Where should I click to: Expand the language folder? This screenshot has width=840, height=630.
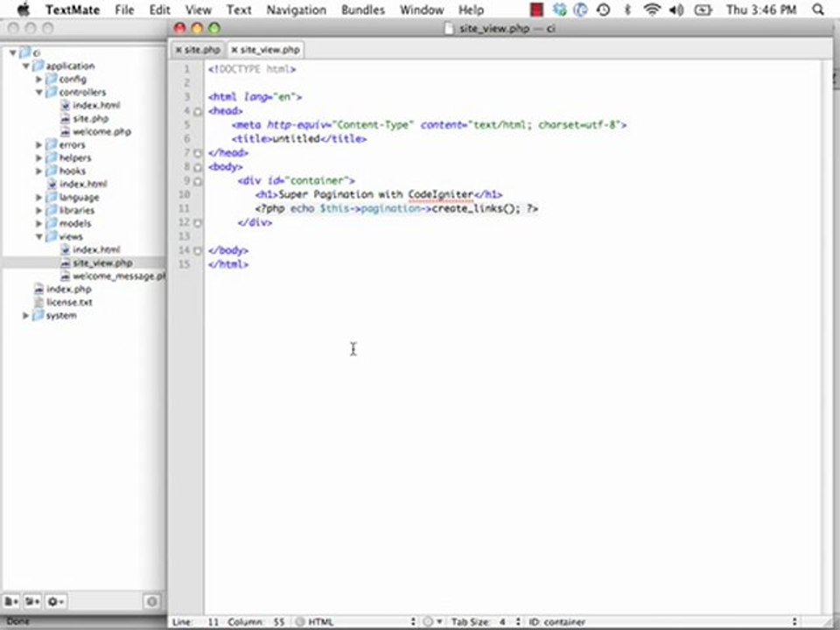[x=38, y=197]
